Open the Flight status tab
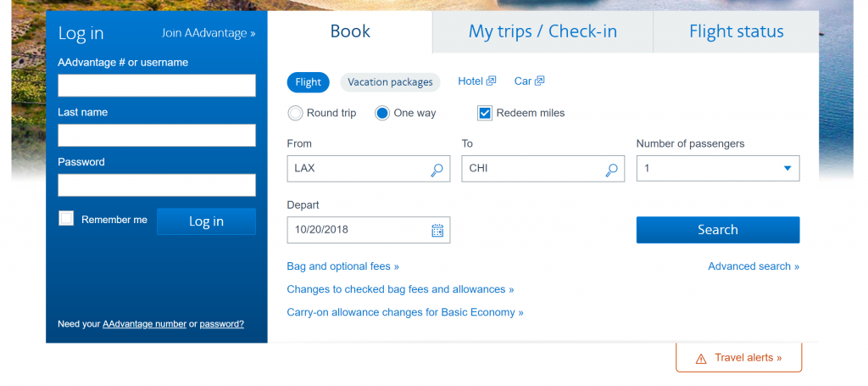The height and width of the screenshot is (386, 868). pyautogui.click(x=737, y=31)
